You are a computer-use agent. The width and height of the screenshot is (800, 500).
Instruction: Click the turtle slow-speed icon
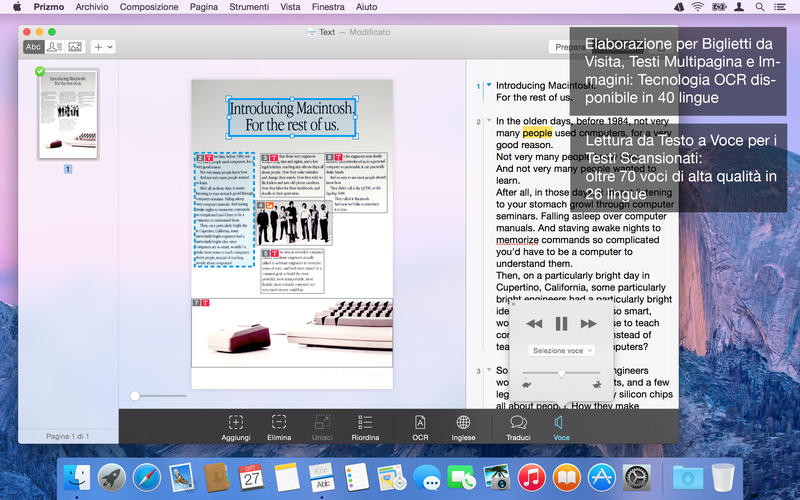click(527, 384)
